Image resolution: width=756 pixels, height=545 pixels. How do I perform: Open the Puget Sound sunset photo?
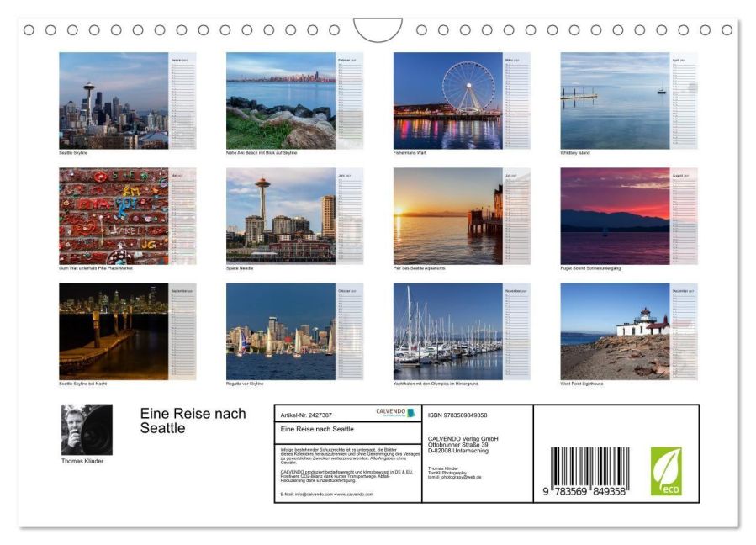tap(615, 216)
